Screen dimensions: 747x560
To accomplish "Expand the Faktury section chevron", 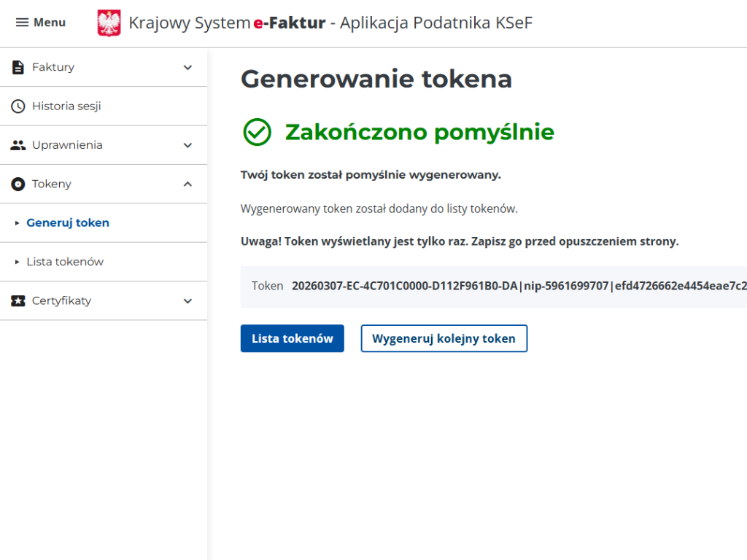I will tap(187, 67).
